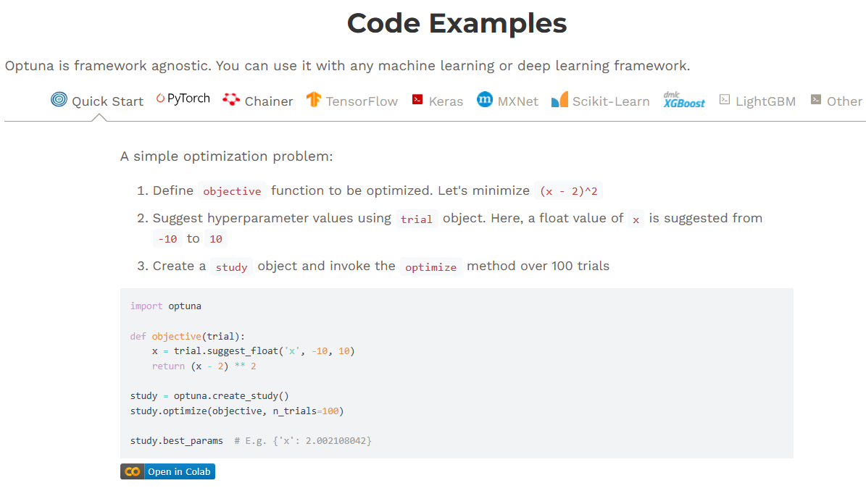Screen dimensions: 866x504
Task: Switch to the Quick Start tab
Action: (x=107, y=101)
